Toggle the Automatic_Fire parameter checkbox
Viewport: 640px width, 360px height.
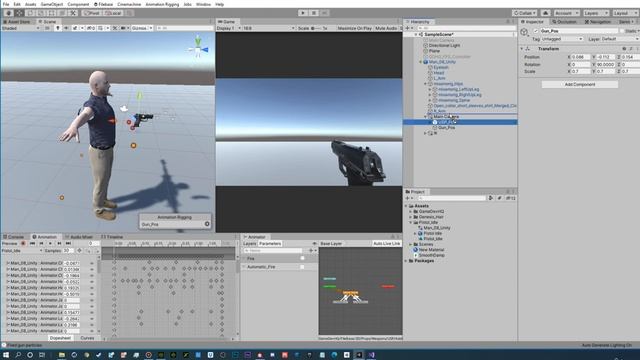(302, 267)
